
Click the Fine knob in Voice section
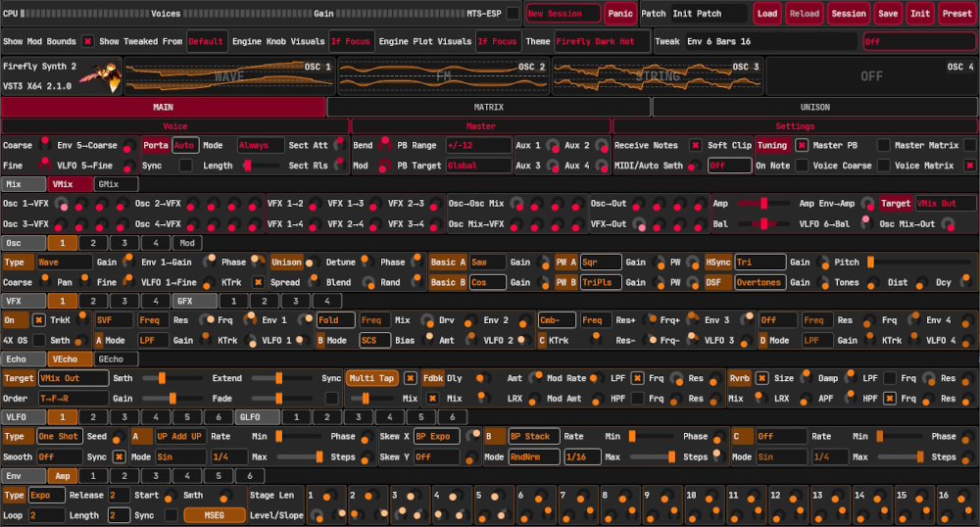(45, 165)
